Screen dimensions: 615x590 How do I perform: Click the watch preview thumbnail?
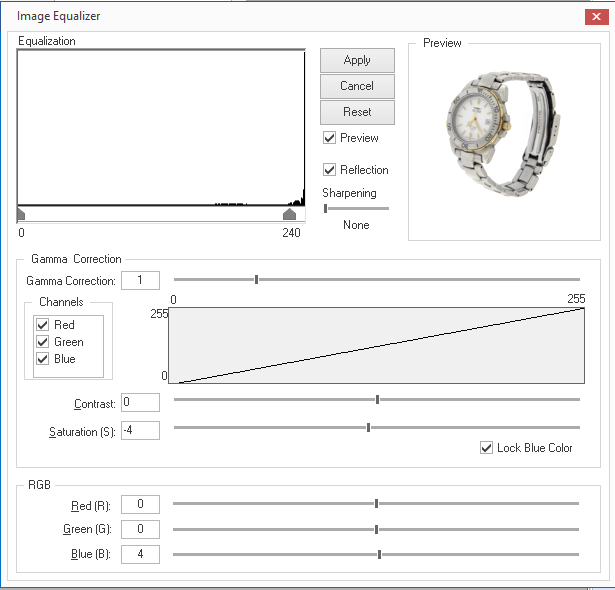tap(504, 134)
